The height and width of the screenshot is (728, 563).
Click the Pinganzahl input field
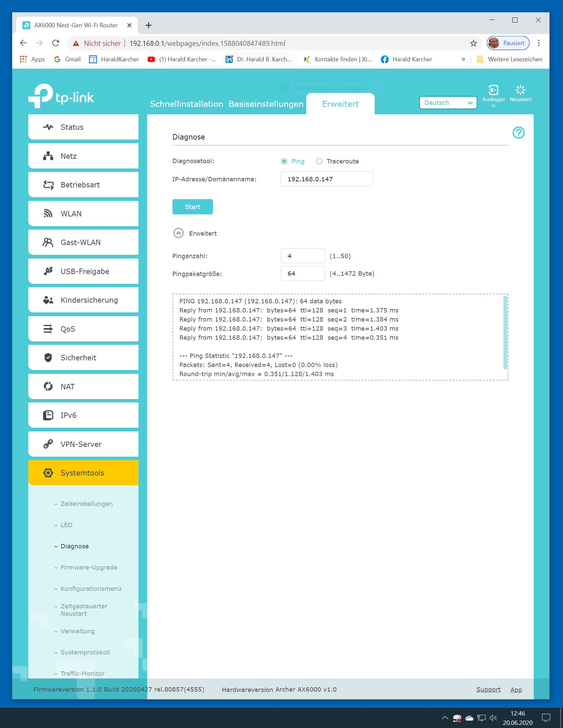[x=303, y=256]
